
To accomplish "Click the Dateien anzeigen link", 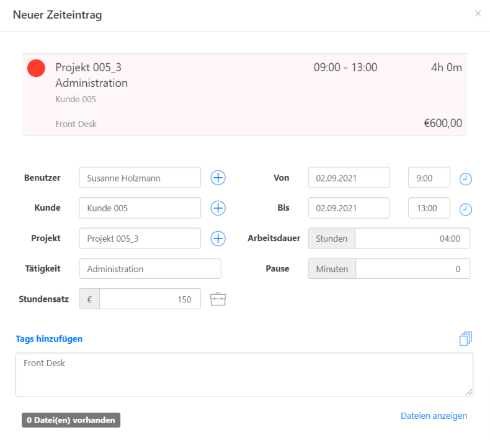I will (x=434, y=416).
